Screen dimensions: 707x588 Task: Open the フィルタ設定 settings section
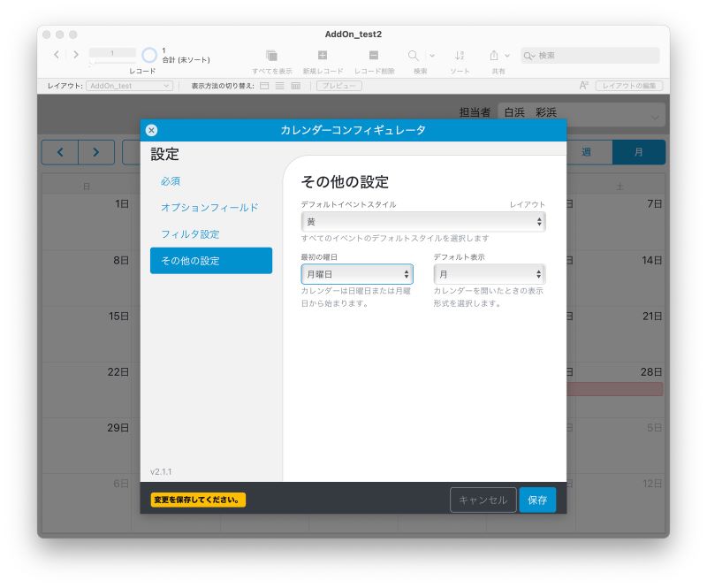190,234
